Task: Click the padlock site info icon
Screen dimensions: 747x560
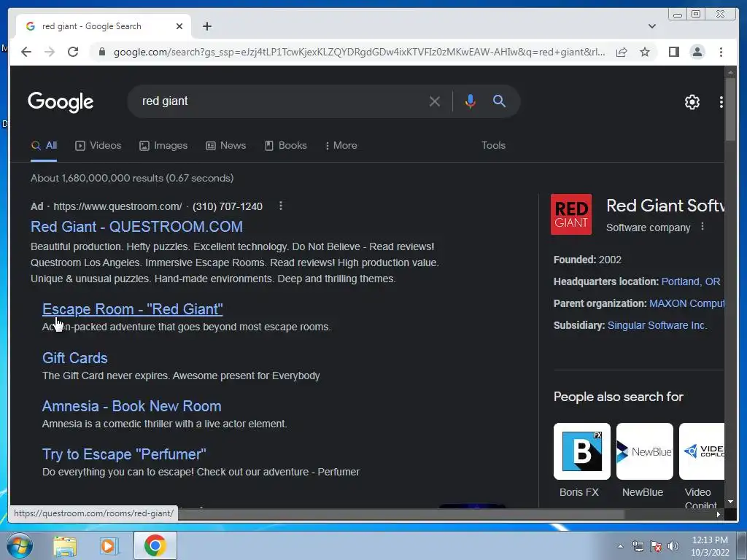Action: (x=101, y=52)
